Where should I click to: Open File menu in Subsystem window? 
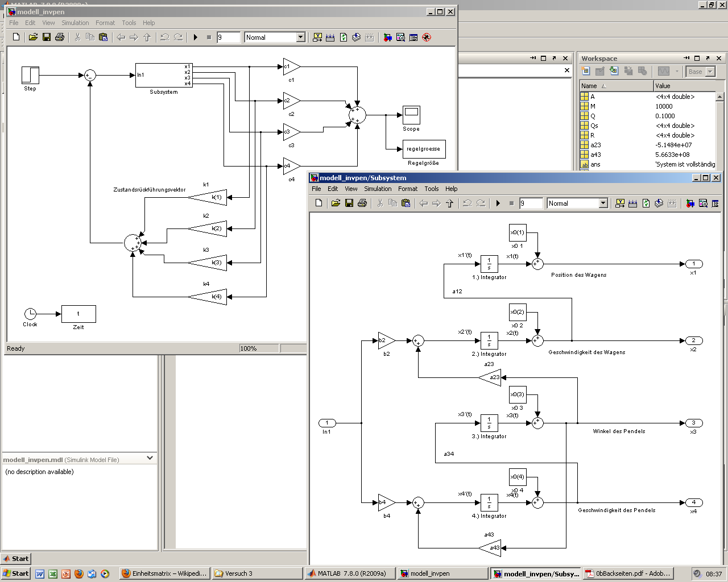[x=316, y=189]
